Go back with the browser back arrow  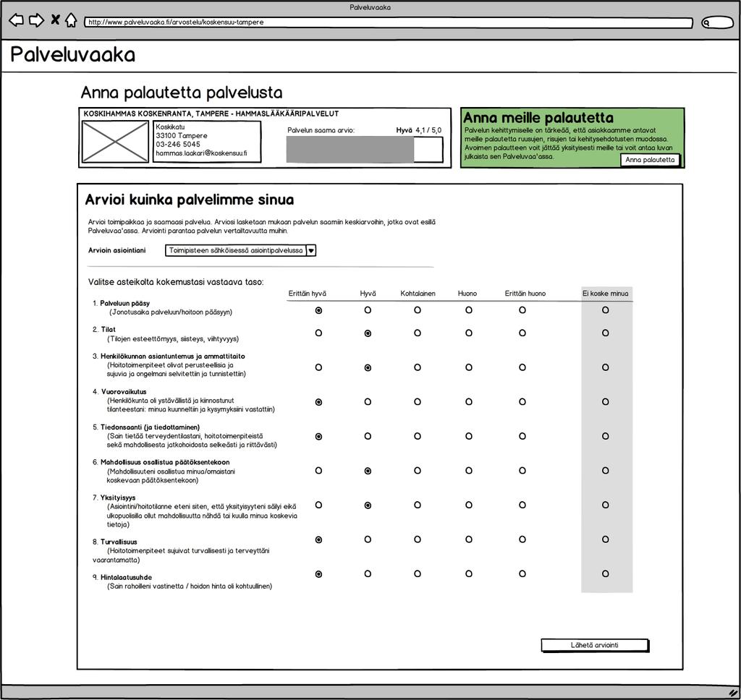pyautogui.click(x=17, y=20)
